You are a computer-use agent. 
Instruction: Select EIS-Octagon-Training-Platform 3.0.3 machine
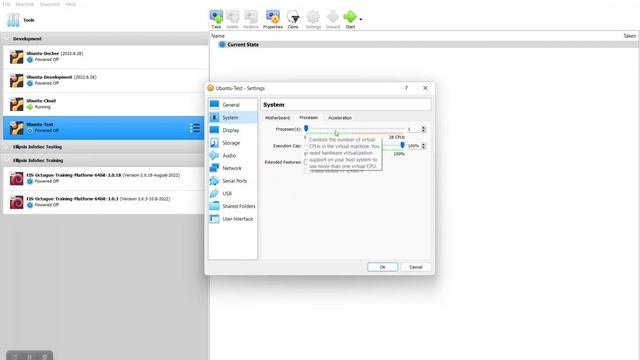point(105,202)
